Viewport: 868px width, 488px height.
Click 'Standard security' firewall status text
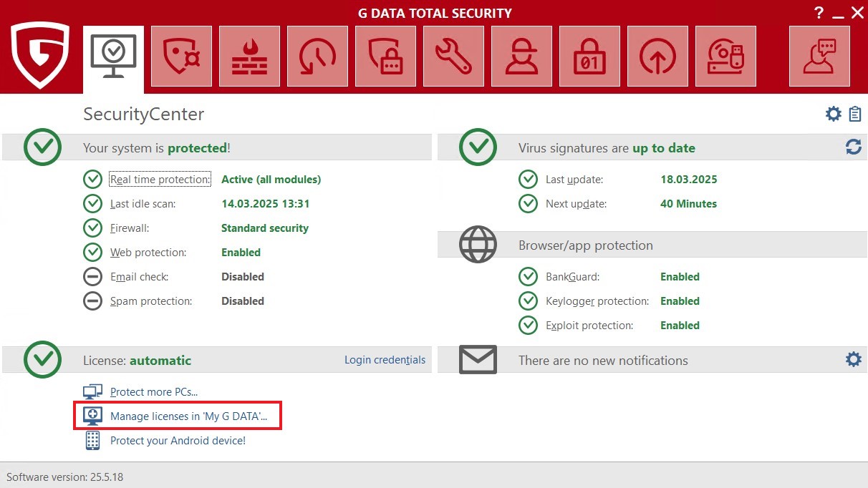(265, 228)
